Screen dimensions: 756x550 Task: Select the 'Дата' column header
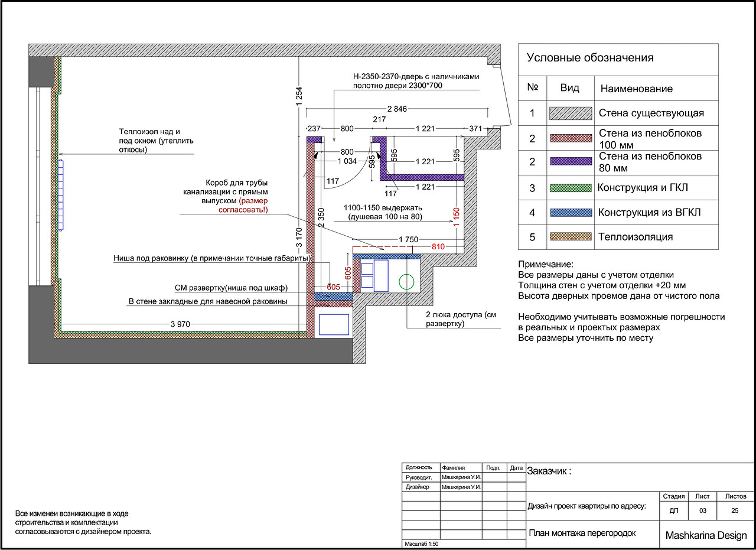click(517, 467)
